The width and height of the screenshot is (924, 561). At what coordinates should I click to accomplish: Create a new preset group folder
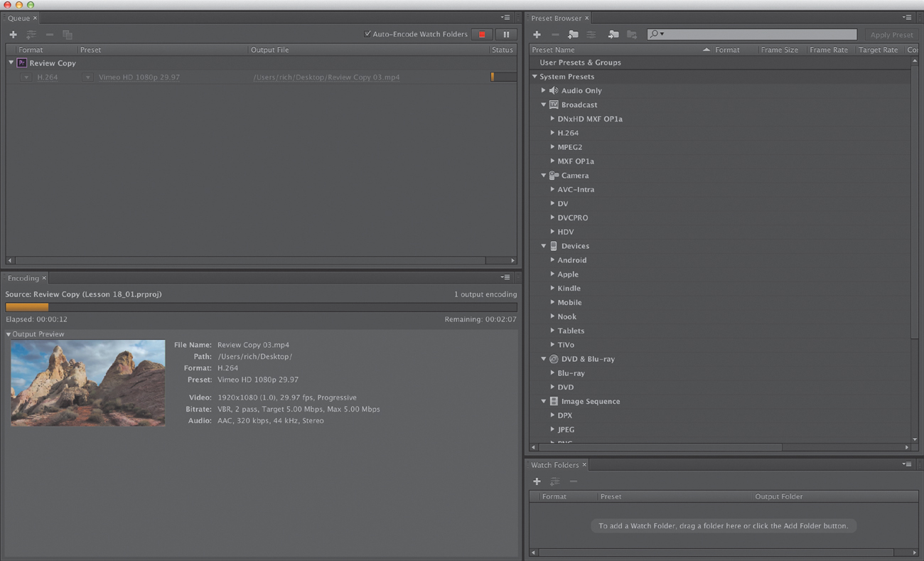573,34
